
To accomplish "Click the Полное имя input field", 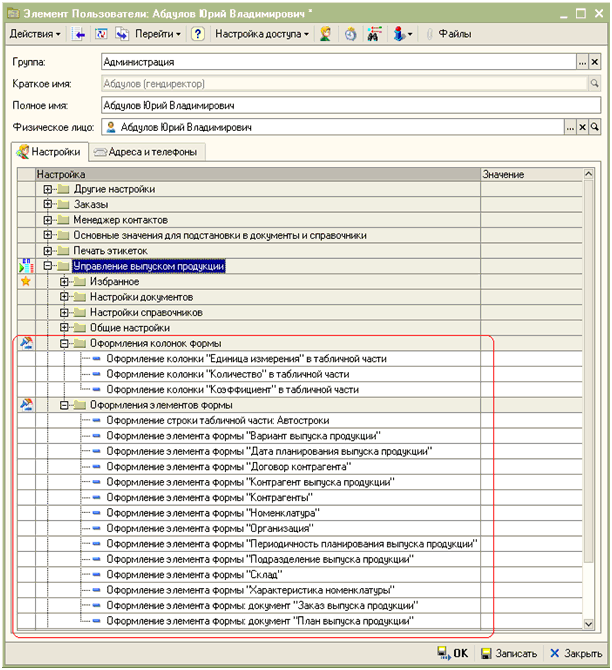I will (351, 106).
